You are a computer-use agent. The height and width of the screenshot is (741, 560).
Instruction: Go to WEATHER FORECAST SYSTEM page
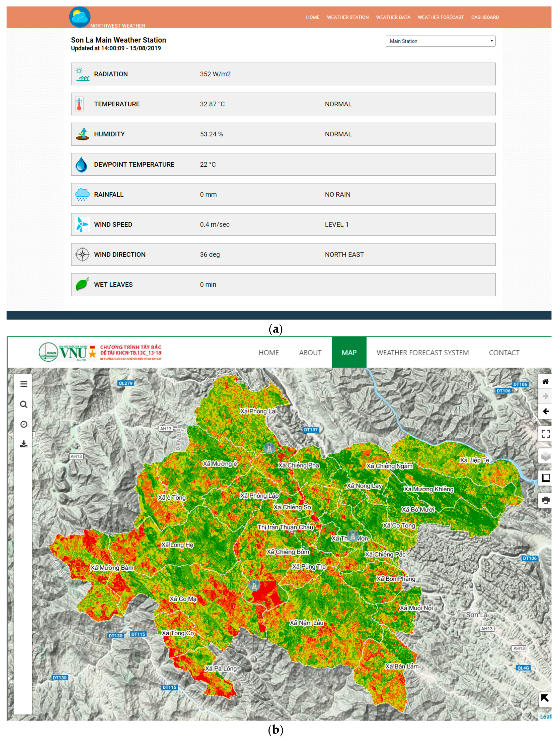tap(422, 352)
